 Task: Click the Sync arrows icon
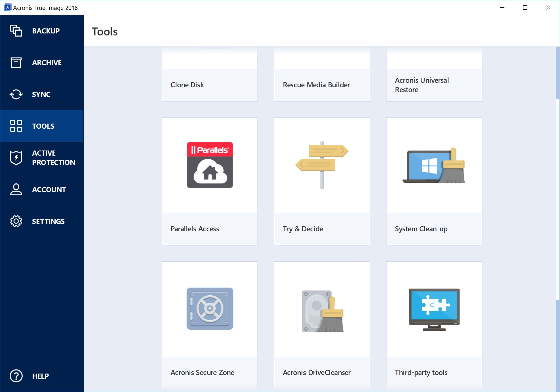pyautogui.click(x=16, y=94)
